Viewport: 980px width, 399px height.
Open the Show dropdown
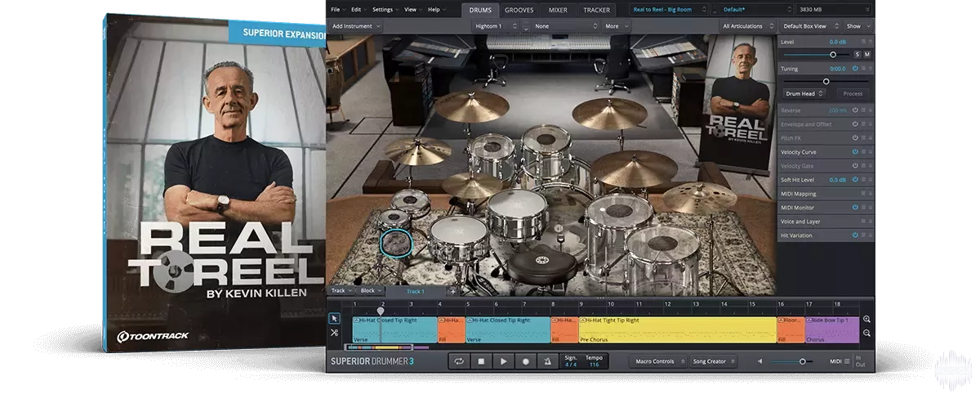(x=857, y=26)
